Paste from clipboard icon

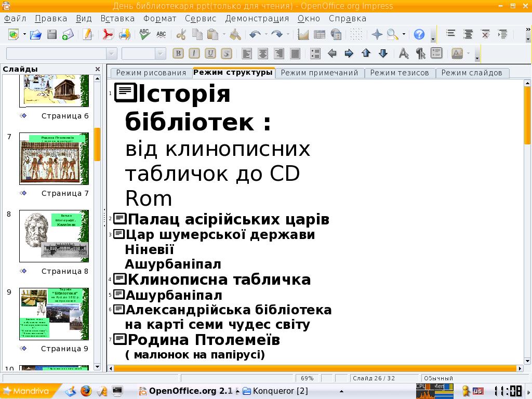(x=212, y=34)
